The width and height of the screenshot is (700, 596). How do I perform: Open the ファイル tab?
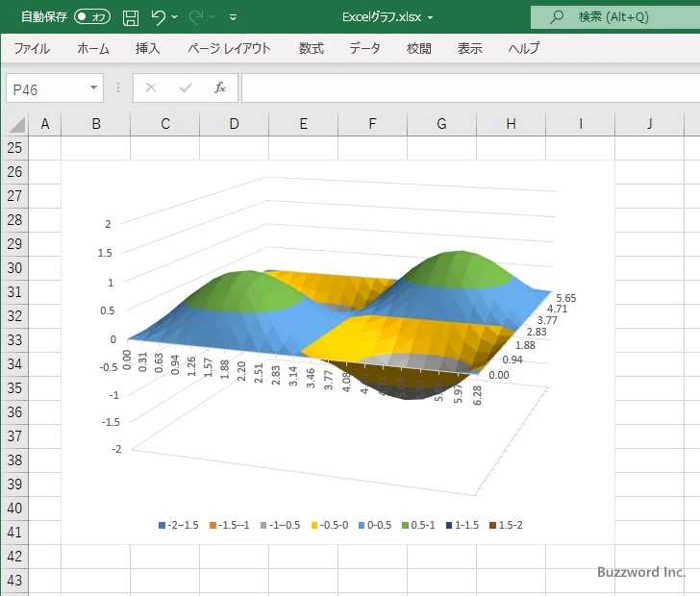tap(32, 48)
